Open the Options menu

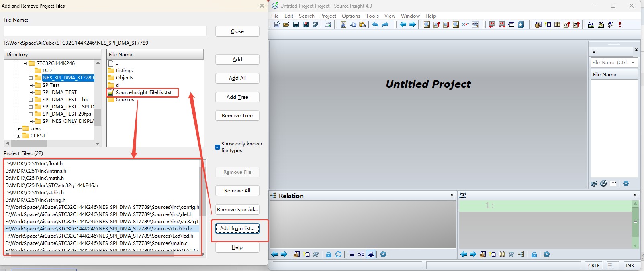coord(351,16)
